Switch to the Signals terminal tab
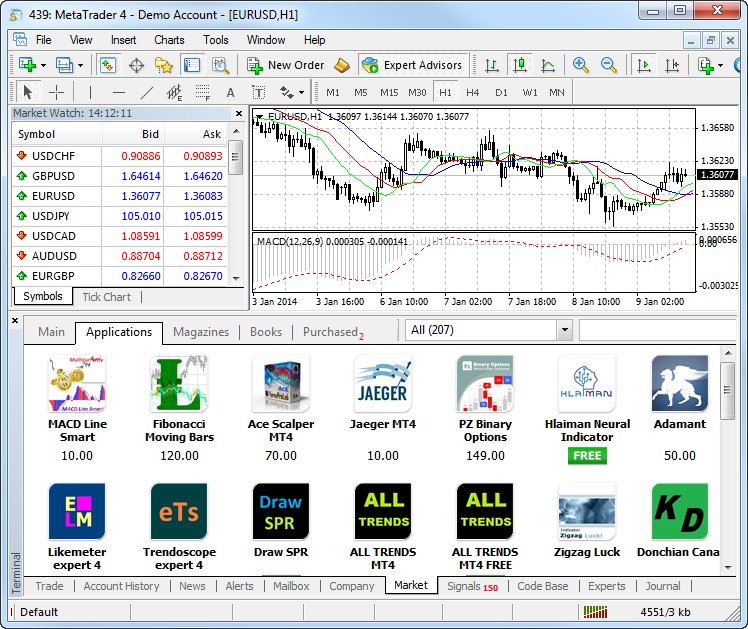Image resolution: width=748 pixels, height=629 pixels. click(x=472, y=586)
